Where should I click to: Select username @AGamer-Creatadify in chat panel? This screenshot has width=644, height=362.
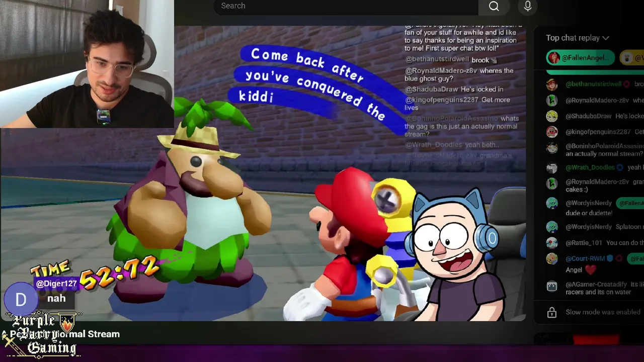click(596, 285)
